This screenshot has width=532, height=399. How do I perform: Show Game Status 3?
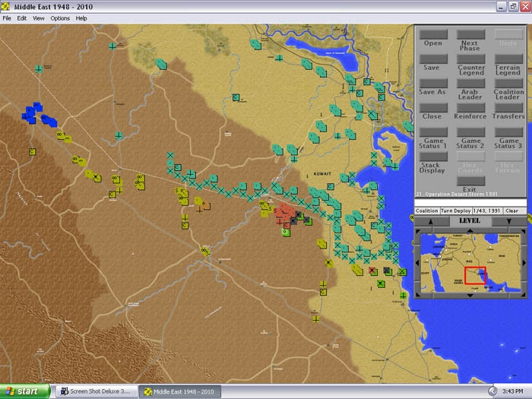click(508, 132)
